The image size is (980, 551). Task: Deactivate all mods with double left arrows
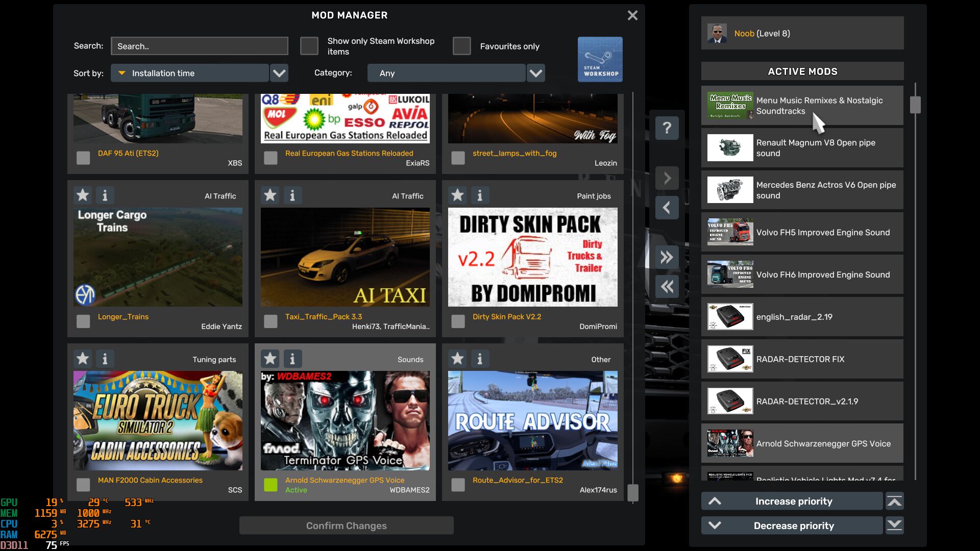667,287
